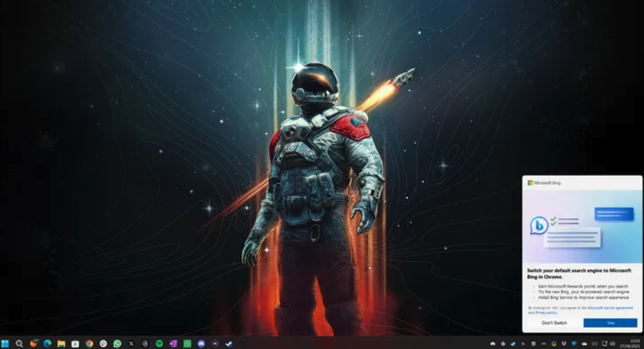This screenshot has width=644, height=349.
Task: Open Privacy policy link in popup
Action: click(546, 312)
